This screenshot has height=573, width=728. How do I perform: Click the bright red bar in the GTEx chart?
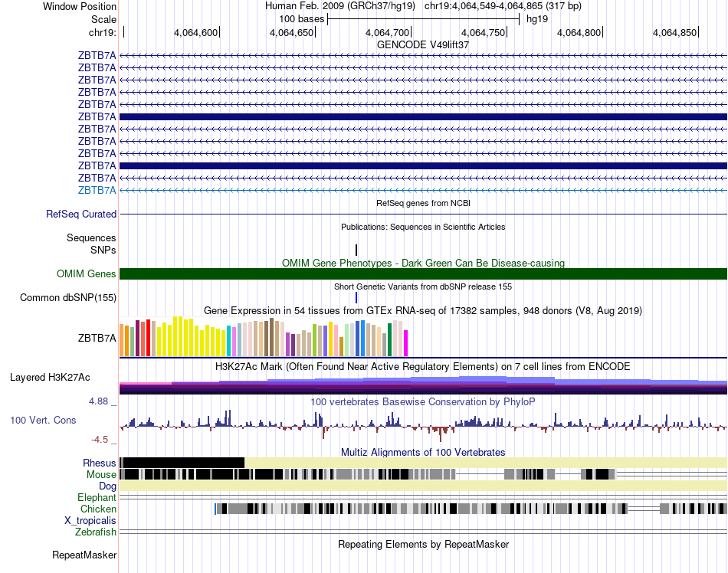pyautogui.click(x=148, y=338)
